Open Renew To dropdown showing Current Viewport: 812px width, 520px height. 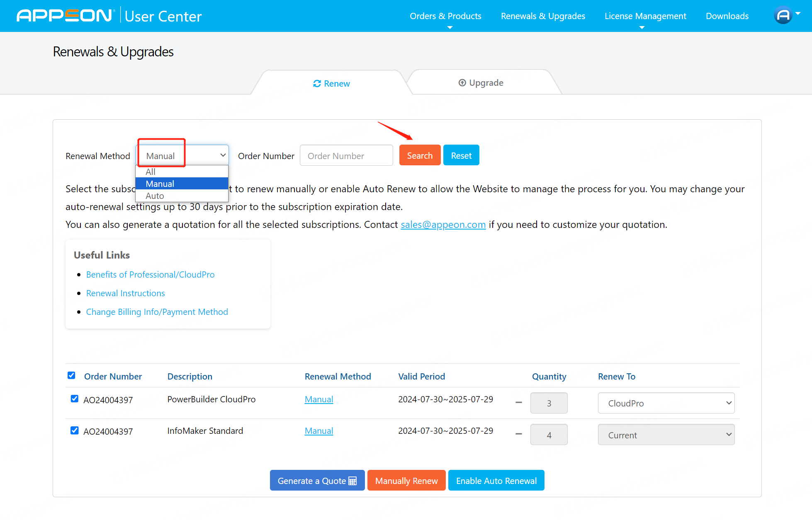666,435
